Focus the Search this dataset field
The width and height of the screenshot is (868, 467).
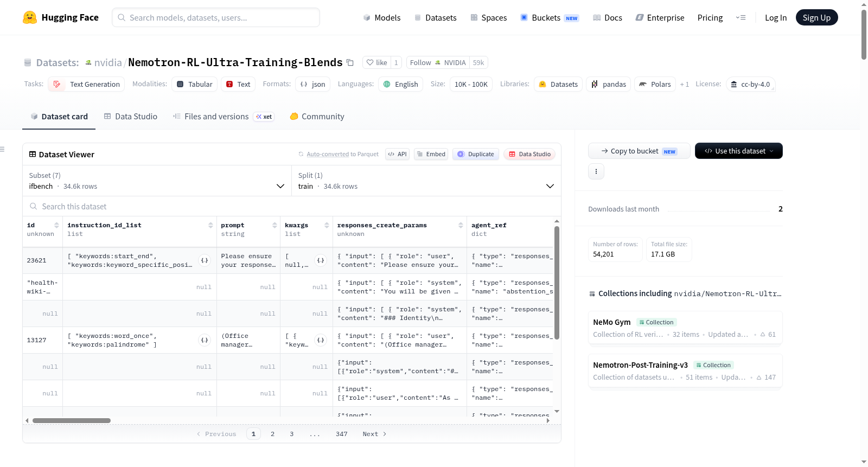pyautogui.click(x=292, y=206)
